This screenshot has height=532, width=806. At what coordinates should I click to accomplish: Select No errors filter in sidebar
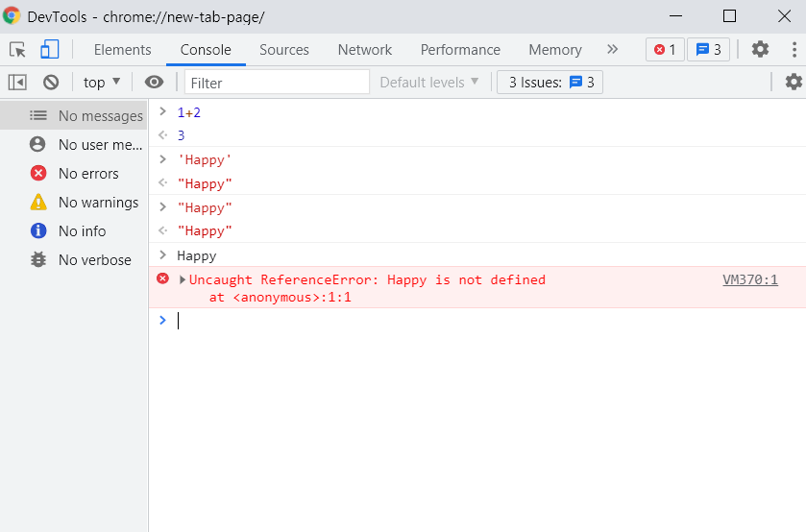pos(74,173)
